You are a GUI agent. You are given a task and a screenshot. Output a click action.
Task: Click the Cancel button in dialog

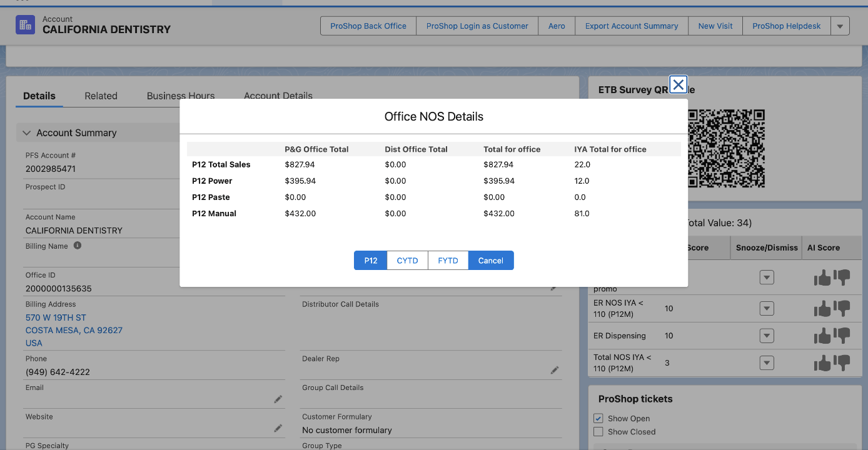(x=491, y=261)
